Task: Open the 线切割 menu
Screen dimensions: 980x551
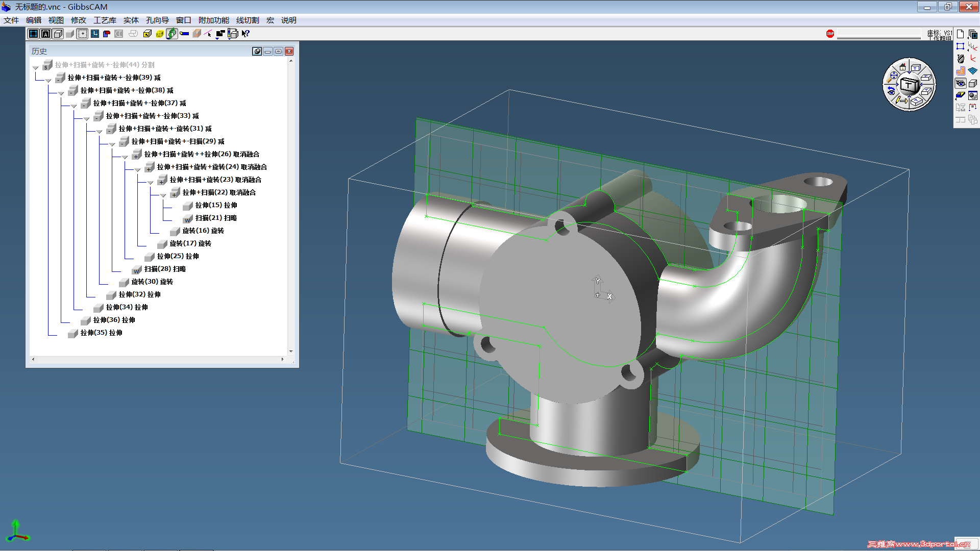Action: (248, 20)
